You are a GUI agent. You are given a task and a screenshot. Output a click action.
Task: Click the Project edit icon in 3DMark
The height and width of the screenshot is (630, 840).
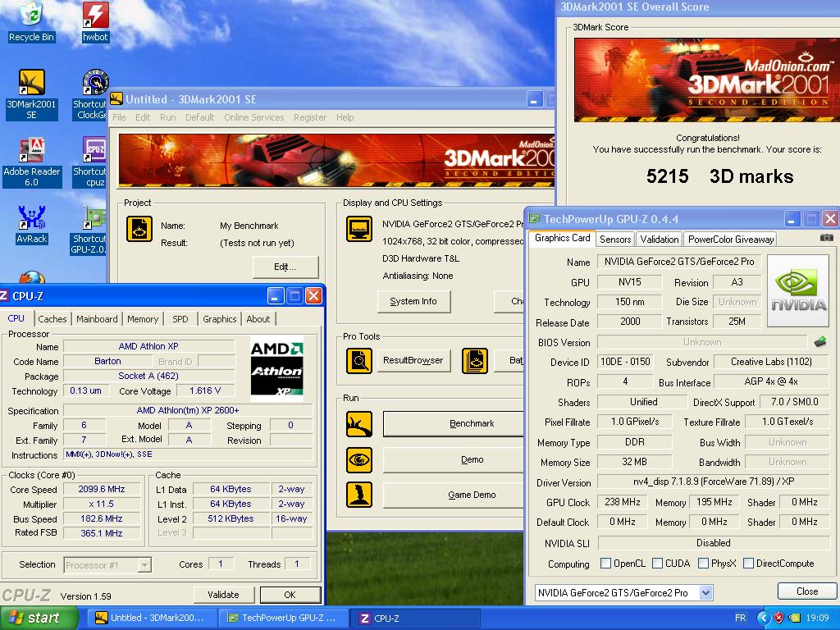(x=139, y=229)
